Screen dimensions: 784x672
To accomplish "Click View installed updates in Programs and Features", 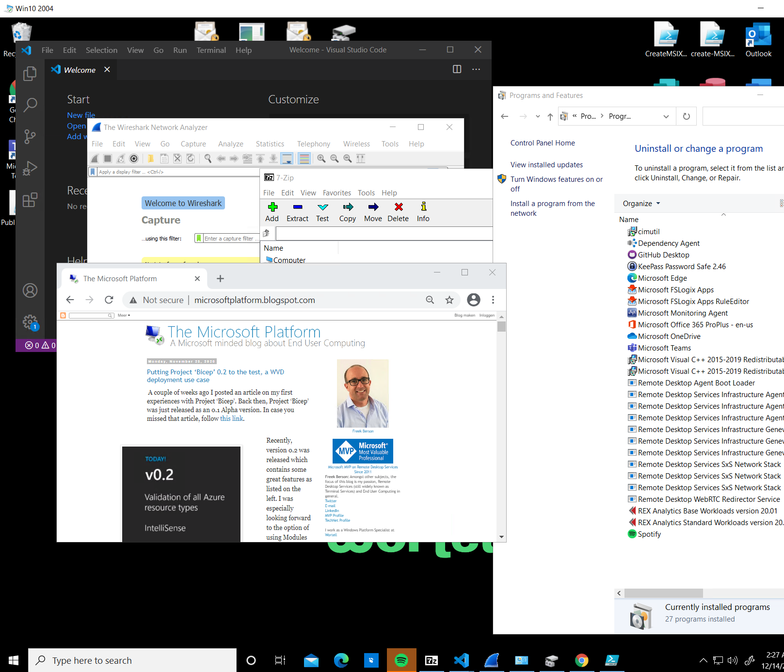I will [546, 165].
